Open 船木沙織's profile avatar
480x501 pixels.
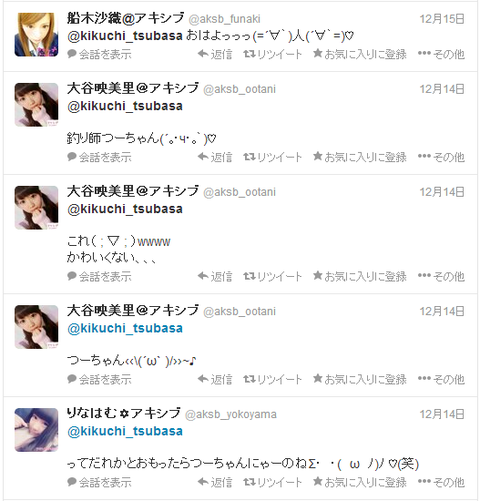tap(36, 35)
